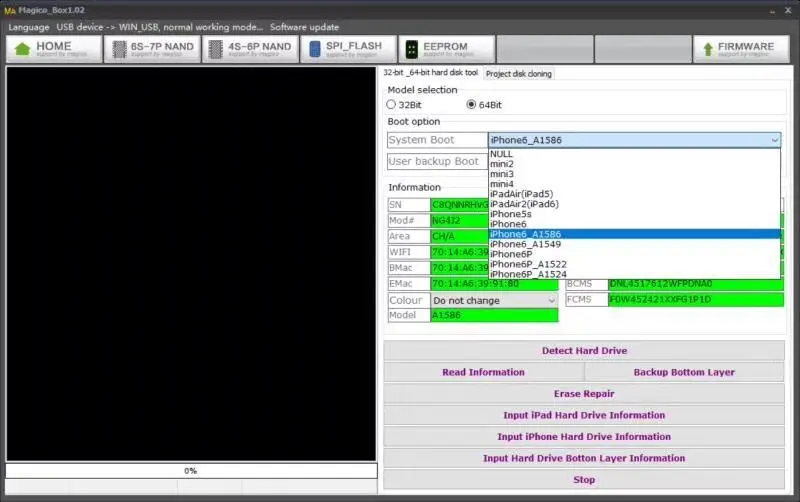Click Detect Hard Drive button

pyautogui.click(x=584, y=350)
